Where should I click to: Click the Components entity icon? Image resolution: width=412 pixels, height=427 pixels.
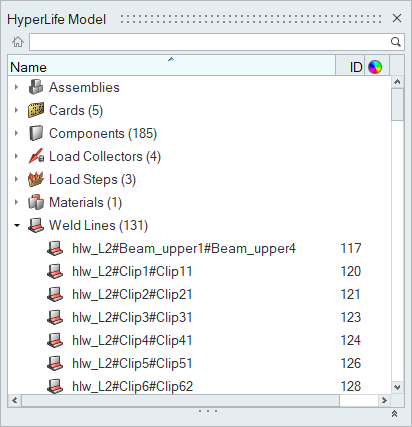36,133
